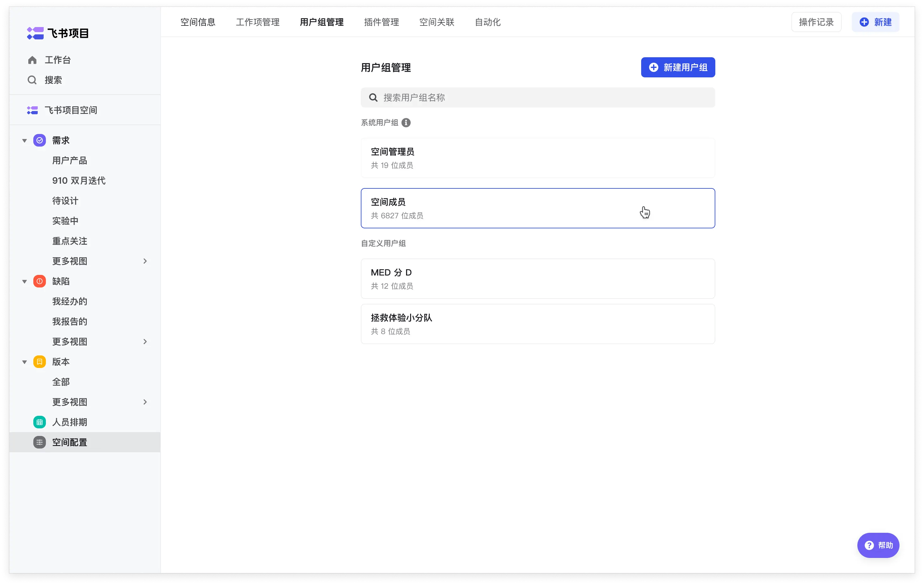
Task: Expand 更多视图 chevron under 需求
Action: (x=145, y=261)
